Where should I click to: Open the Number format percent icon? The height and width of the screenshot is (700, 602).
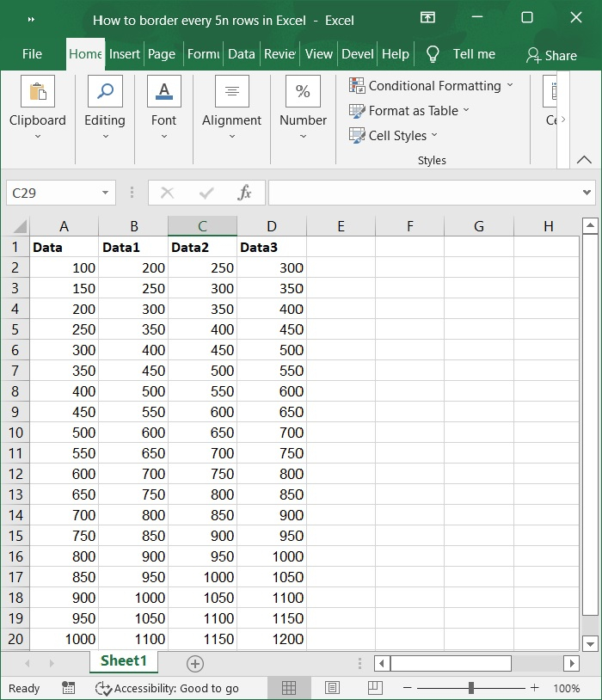click(303, 92)
